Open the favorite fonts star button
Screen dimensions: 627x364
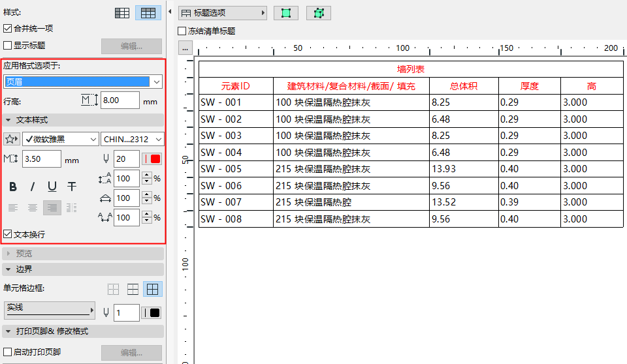coord(12,139)
